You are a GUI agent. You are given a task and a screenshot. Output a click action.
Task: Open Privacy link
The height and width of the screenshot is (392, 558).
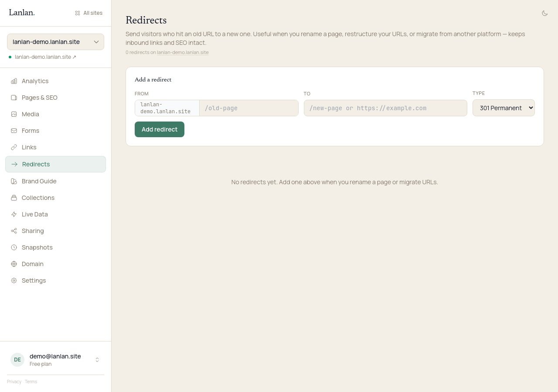(x=14, y=382)
